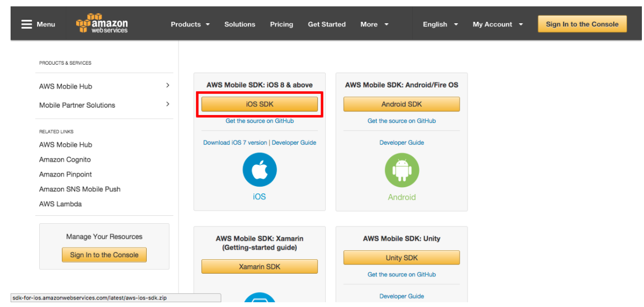Image resolution: width=644 pixels, height=307 pixels.
Task: Click the green Android robot icon
Action: coord(401,170)
